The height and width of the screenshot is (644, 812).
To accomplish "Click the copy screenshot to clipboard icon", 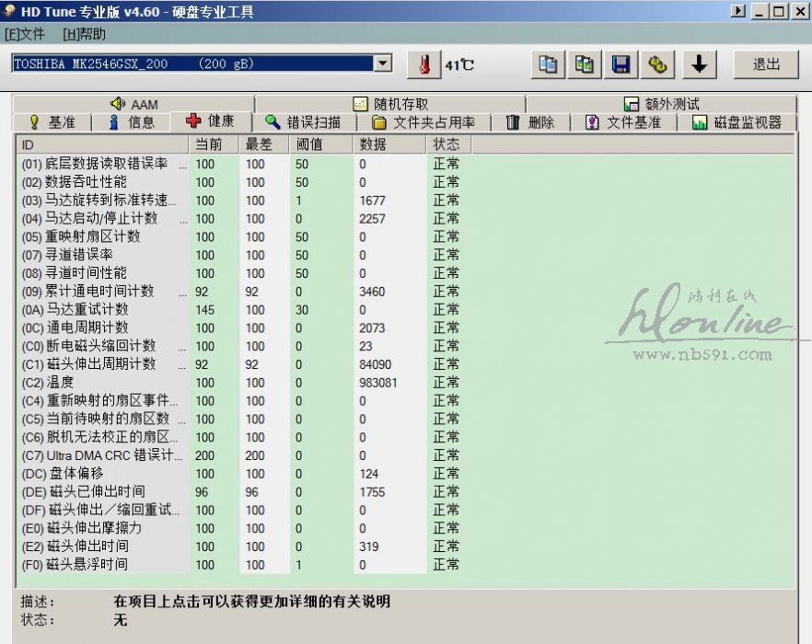I will [x=585, y=64].
